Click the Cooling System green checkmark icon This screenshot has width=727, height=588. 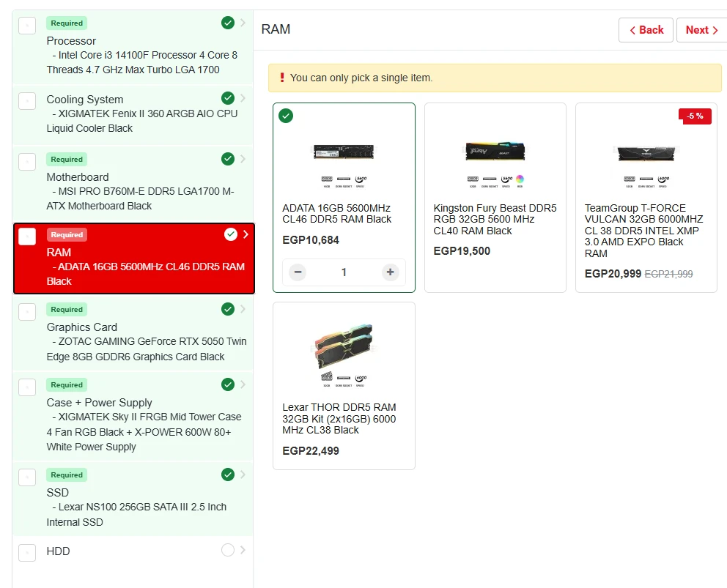pyautogui.click(x=228, y=98)
